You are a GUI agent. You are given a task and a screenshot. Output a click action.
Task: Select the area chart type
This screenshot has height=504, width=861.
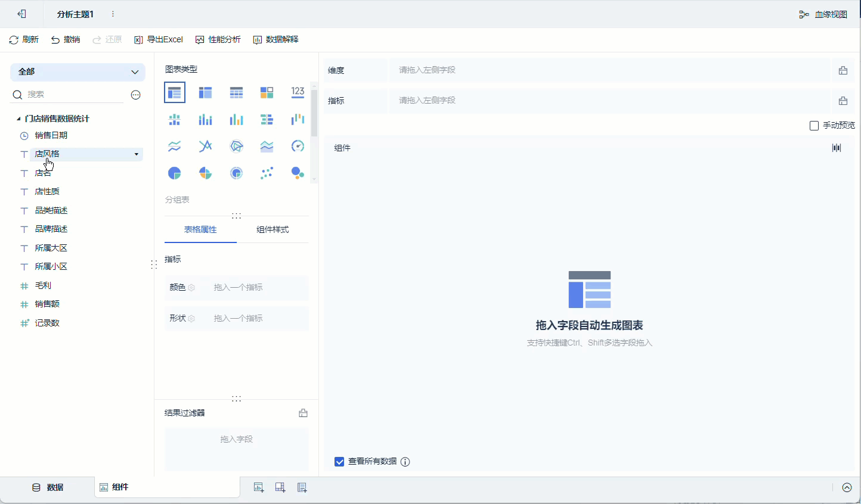point(267,146)
